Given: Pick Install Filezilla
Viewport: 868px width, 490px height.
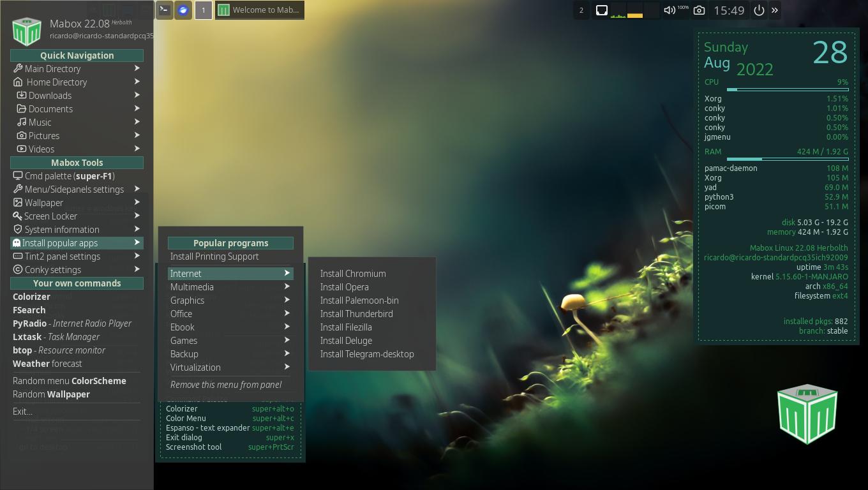Looking at the screenshot, I should click(372, 327).
